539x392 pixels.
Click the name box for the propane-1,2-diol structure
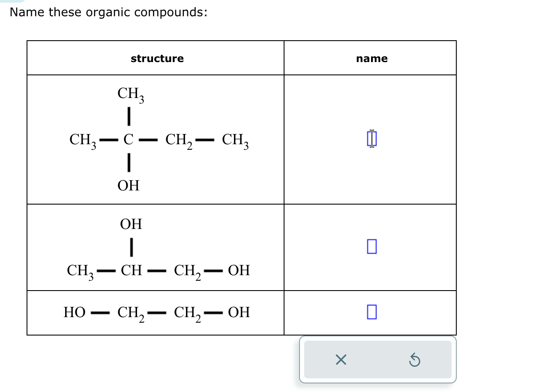coord(371,247)
